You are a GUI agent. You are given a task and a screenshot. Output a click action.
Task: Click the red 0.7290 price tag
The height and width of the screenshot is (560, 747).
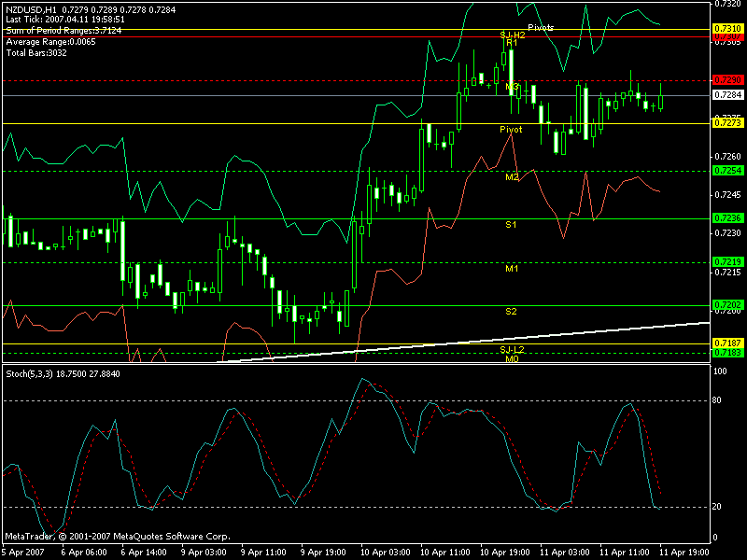pos(726,80)
